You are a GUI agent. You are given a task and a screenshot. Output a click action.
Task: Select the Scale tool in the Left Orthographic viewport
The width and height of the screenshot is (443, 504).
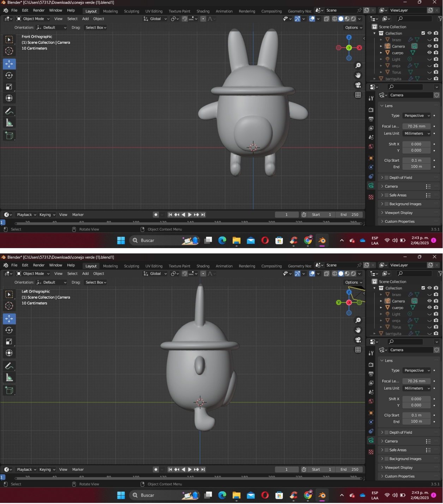point(9,342)
